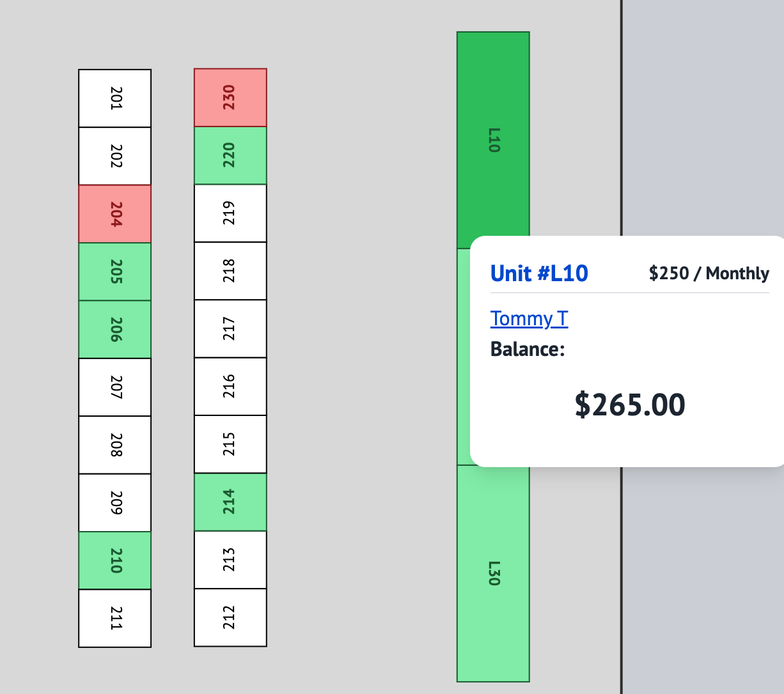This screenshot has height=694, width=784.
Task: Click unit 212 at the column bottom
Action: point(230,617)
